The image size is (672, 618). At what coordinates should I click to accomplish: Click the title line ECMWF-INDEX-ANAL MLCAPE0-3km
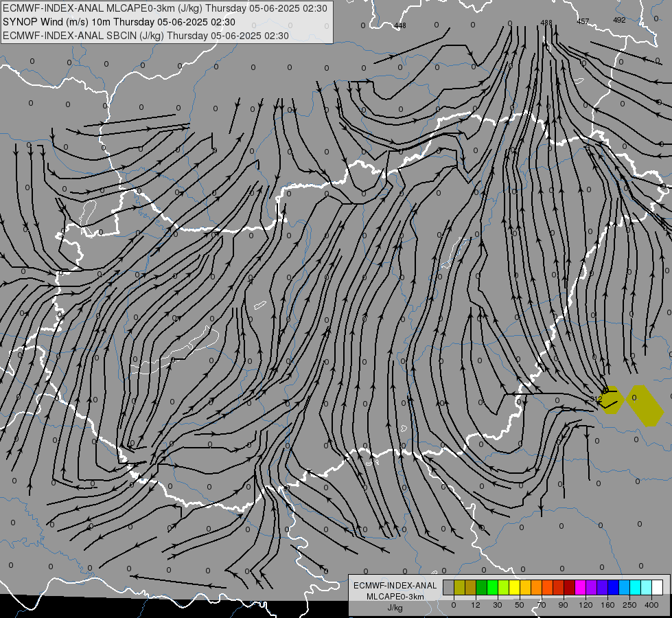(x=165, y=8)
